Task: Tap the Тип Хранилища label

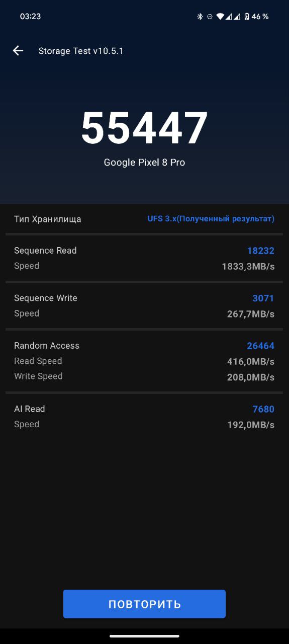Action: [48, 219]
